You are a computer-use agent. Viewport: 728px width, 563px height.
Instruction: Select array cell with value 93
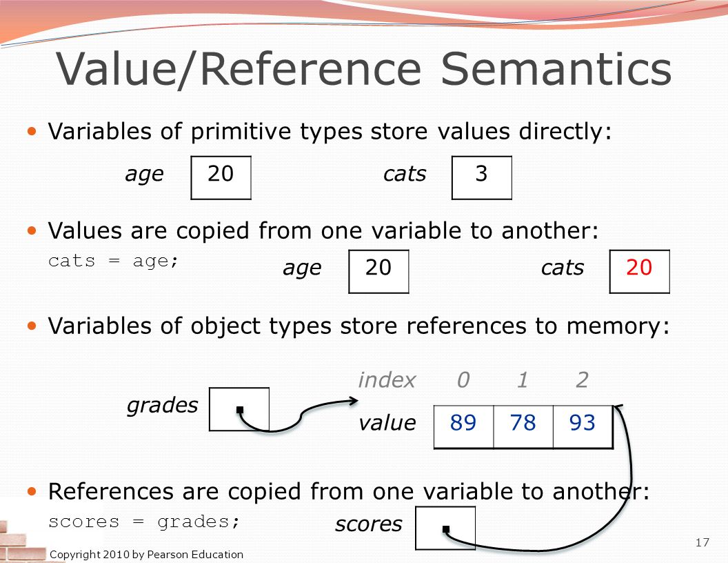583,427
